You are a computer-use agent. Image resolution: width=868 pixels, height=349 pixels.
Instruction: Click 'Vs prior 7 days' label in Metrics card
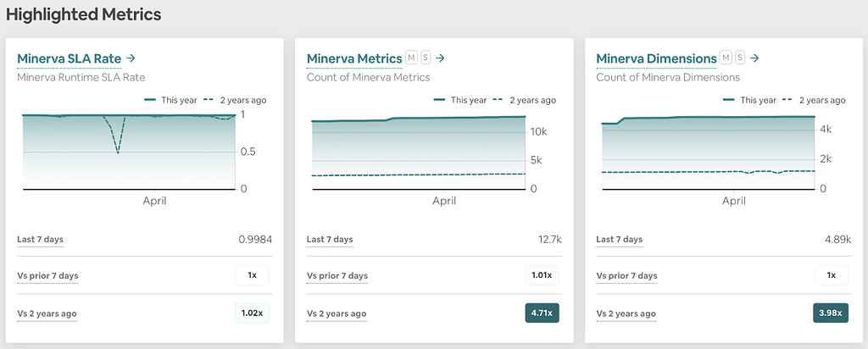pos(337,275)
